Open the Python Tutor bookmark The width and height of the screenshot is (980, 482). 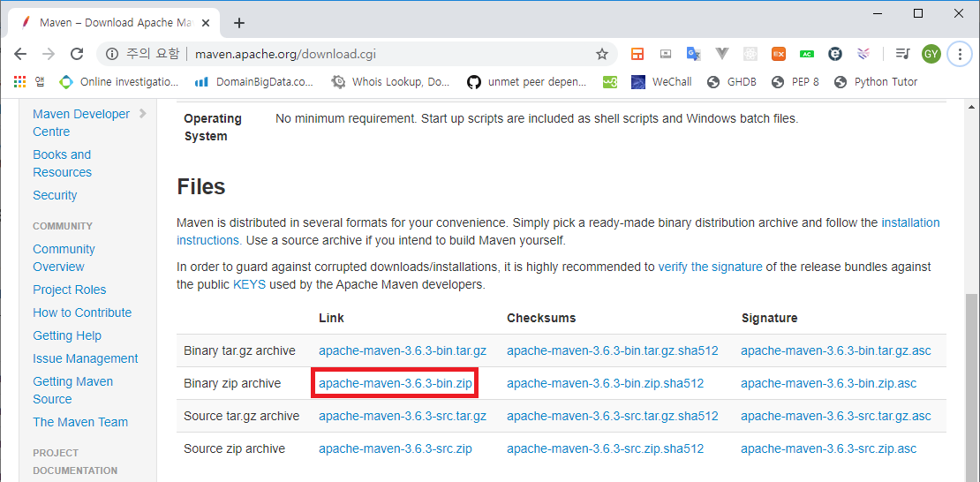(876, 81)
